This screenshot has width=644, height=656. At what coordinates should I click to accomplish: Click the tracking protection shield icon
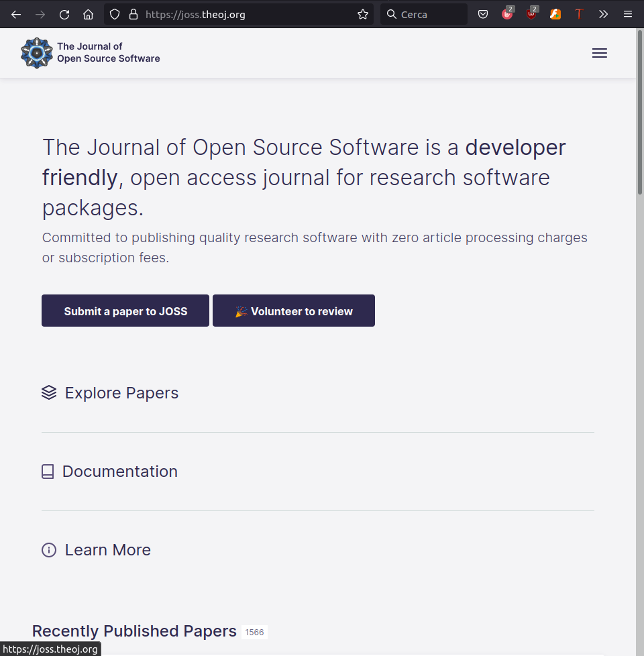tap(115, 15)
